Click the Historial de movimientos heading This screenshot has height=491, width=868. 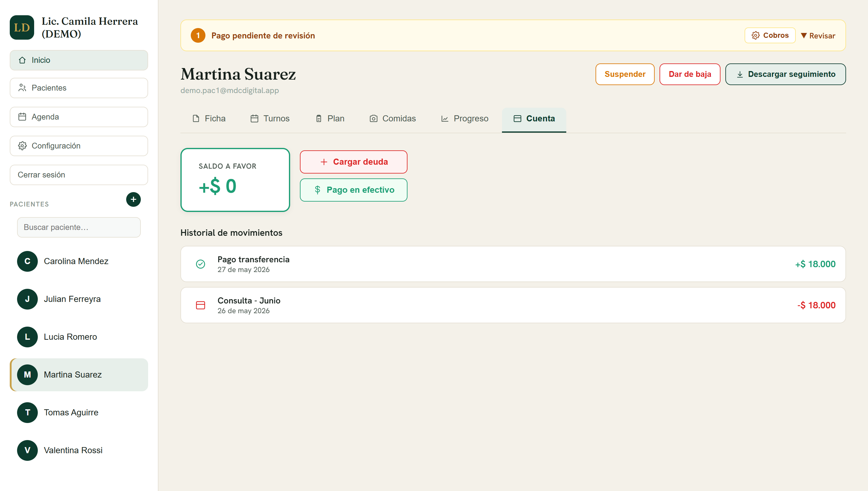pyautogui.click(x=231, y=233)
